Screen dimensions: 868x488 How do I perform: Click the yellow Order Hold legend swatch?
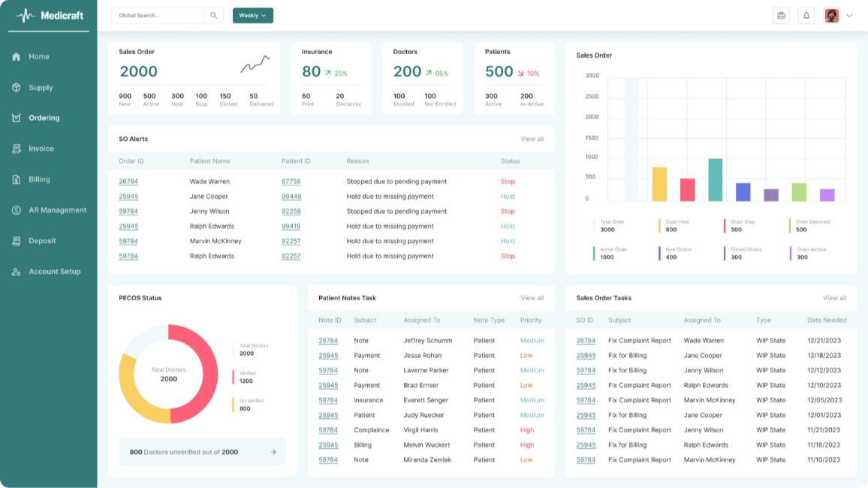point(659,225)
